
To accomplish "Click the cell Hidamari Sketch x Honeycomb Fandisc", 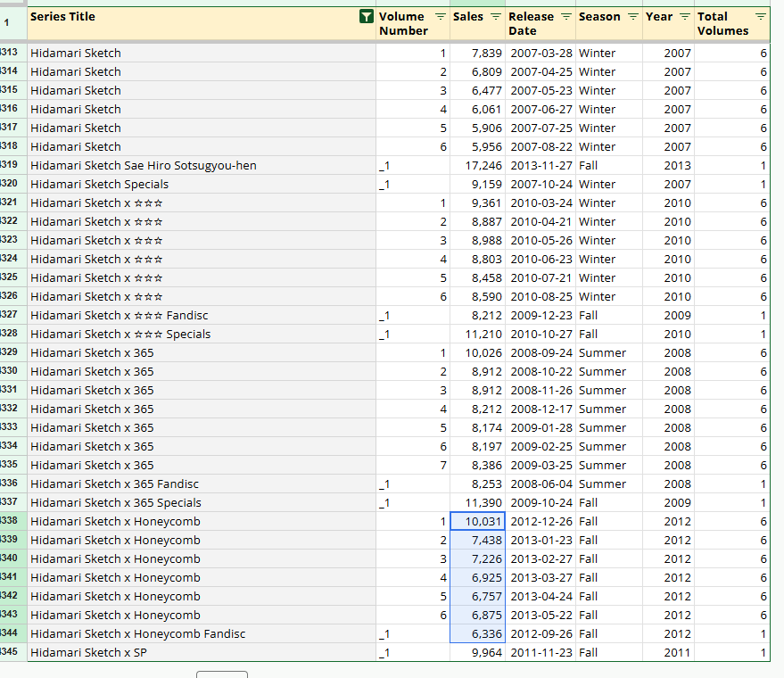I will [202, 633].
